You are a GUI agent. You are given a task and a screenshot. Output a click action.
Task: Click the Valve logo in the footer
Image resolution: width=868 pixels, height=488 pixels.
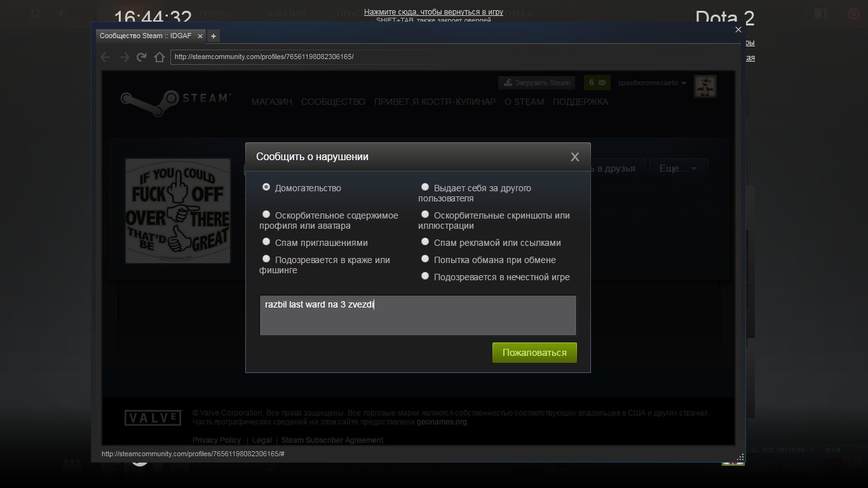click(153, 418)
